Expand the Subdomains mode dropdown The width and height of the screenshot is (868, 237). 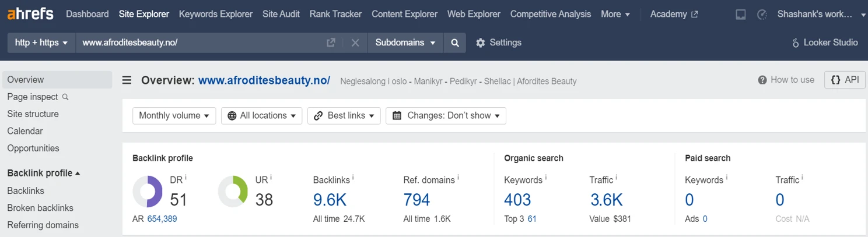(405, 43)
